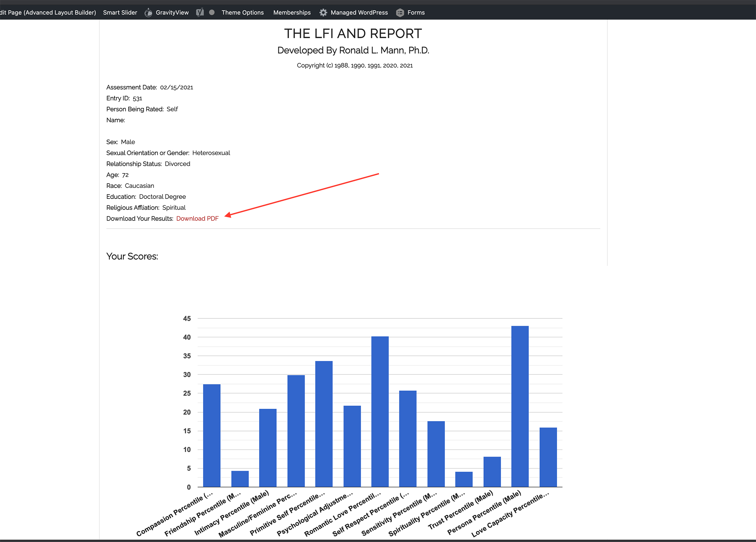The width and height of the screenshot is (756, 542).
Task: Click the Romantic Love Percentile bar
Action: point(380,412)
